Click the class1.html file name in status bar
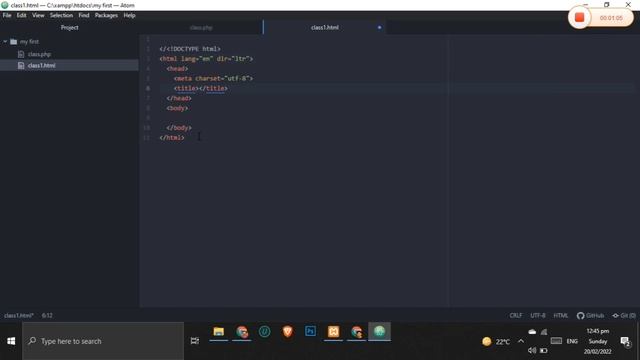The width and height of the screenshot is (640, 360). [19, 316]
